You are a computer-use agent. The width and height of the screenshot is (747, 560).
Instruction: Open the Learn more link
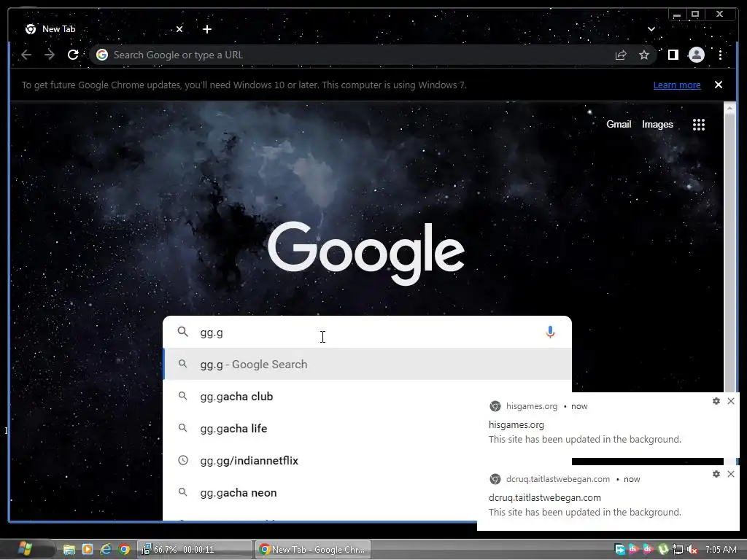(x=677, y=85)
